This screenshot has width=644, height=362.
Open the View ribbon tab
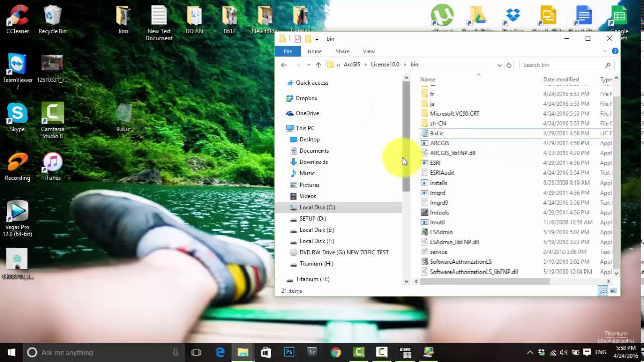coord(369,51)
